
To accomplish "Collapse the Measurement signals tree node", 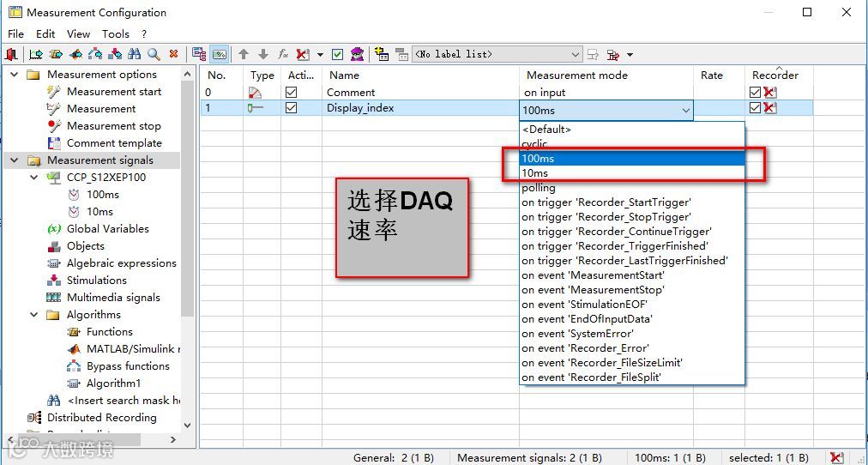I will 15,160.
